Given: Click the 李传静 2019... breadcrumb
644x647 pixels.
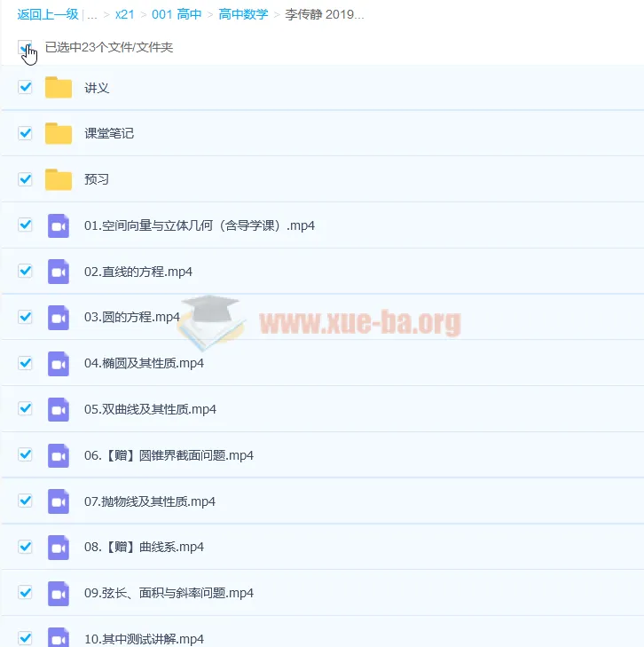Looking at the screenshot, I should 325,14.
